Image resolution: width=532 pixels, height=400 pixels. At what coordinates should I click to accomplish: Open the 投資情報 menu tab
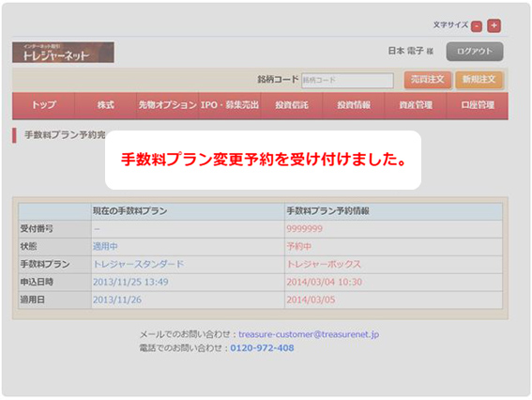tap(354, 105)
